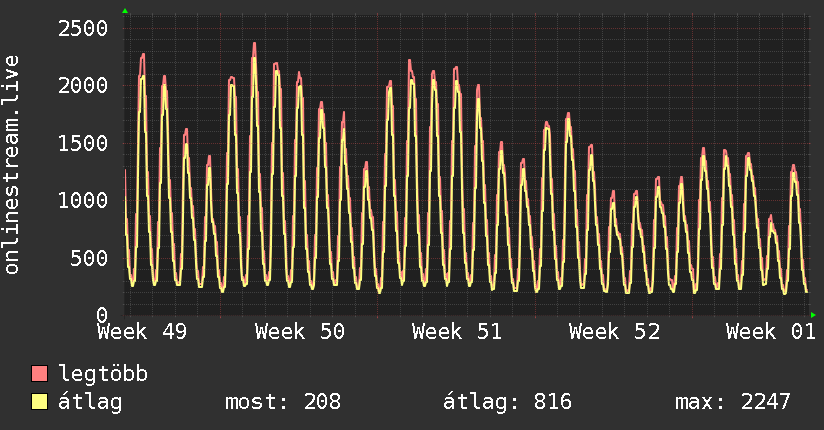This screenshot has height=430, width=824.
Task: Select the átlag legend label beside yellow swatch
Action: [x=90, y=402]
